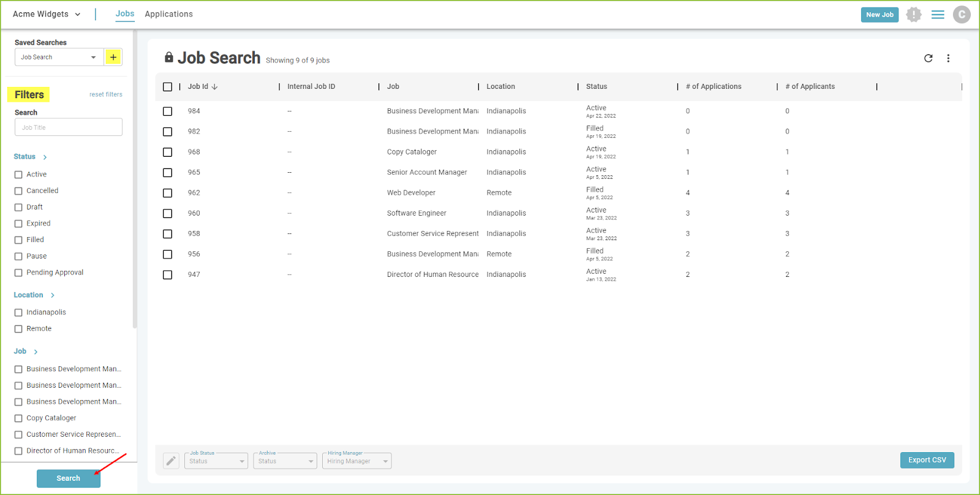
Task: Click the pencil edit icon in bottom bar
Action: tap(171, 461)
